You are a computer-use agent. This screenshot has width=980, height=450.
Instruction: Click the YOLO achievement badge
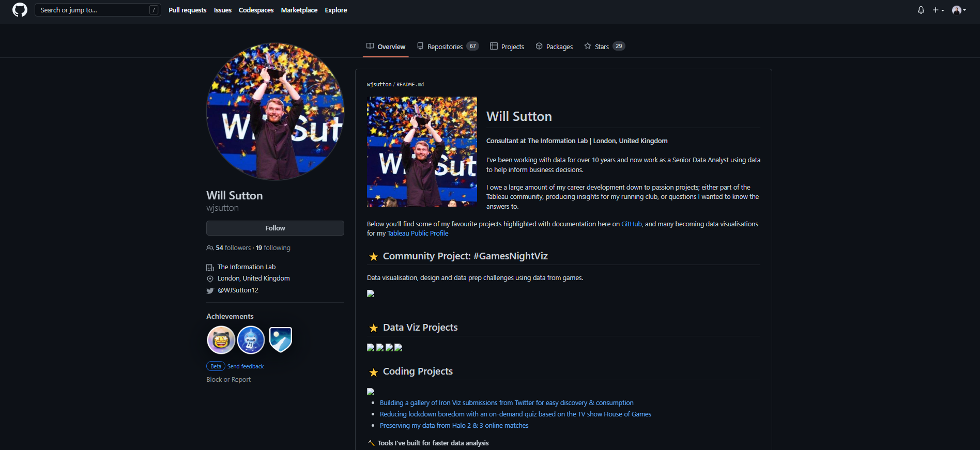(x=221, y=340)
